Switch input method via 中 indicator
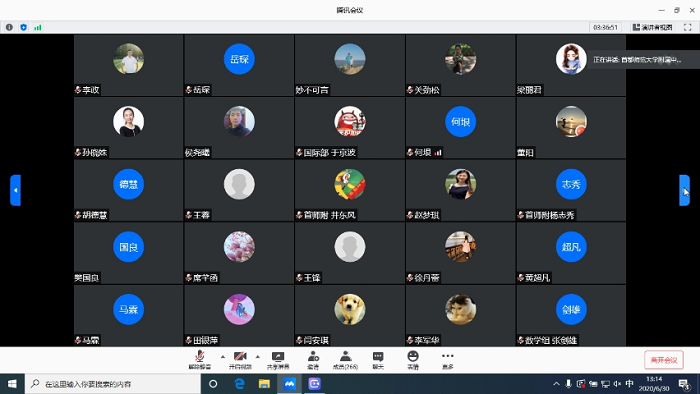This screenshot has width=700, height=394. [629, 384]
